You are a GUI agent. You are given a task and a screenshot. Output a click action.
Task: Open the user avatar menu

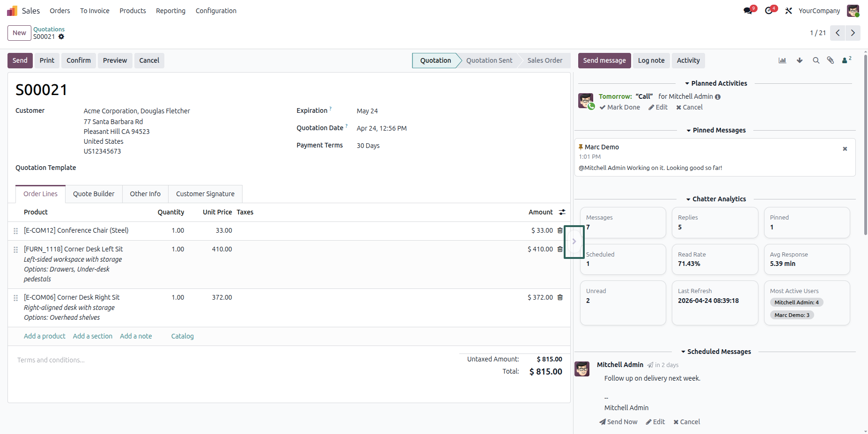pos(853,11)
